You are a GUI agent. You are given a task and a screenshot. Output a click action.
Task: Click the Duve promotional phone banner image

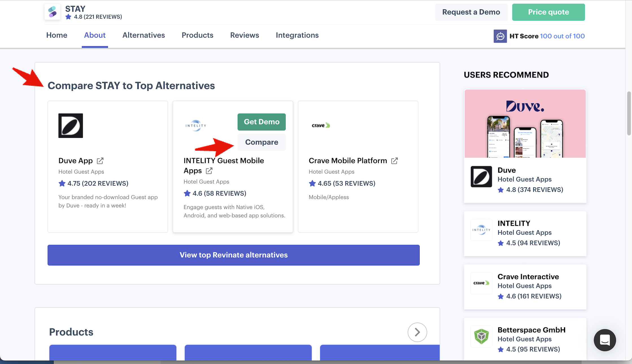point(525,124)
